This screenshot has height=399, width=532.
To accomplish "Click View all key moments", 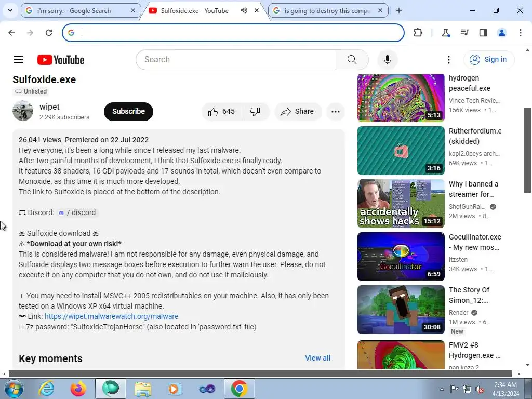I will pos(317,358).
